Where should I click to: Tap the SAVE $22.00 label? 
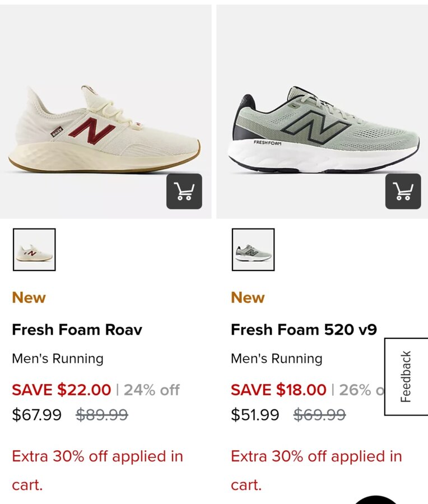coord(62,390)
